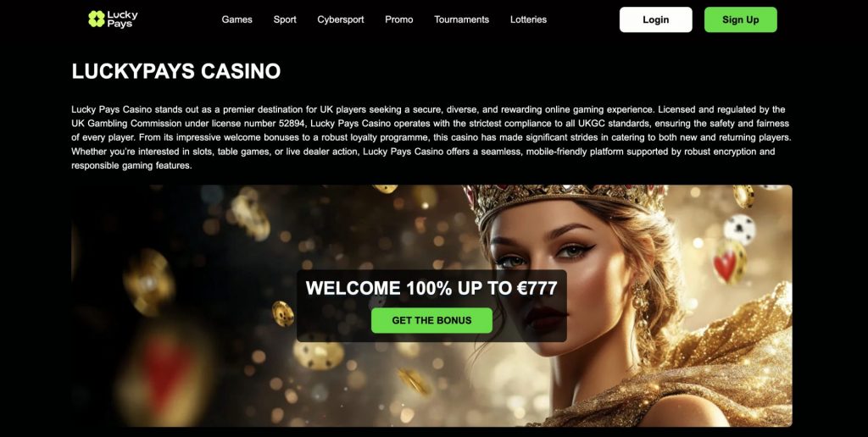Navigate to Lotteries
Screen dimensions: 868x437
pyautogui.click(x=528, y=19)
